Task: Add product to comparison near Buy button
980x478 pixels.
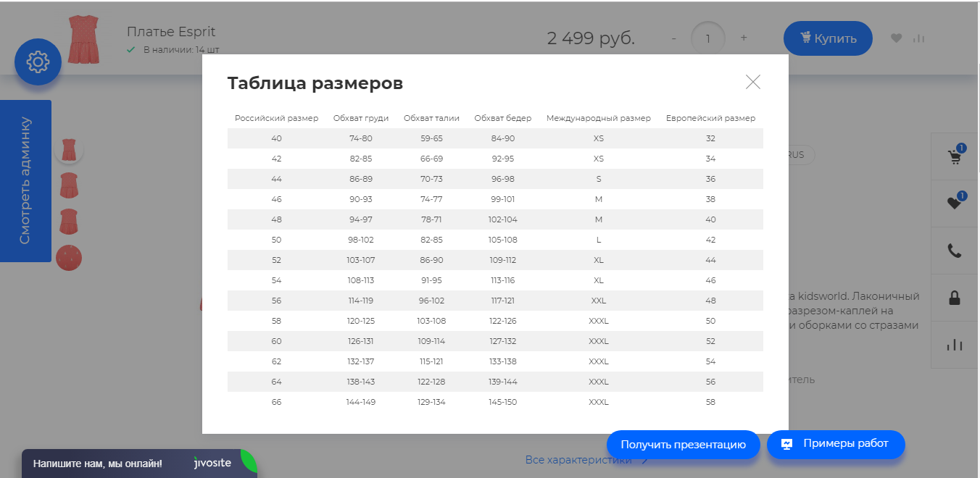Action: [x=919, y=38]
